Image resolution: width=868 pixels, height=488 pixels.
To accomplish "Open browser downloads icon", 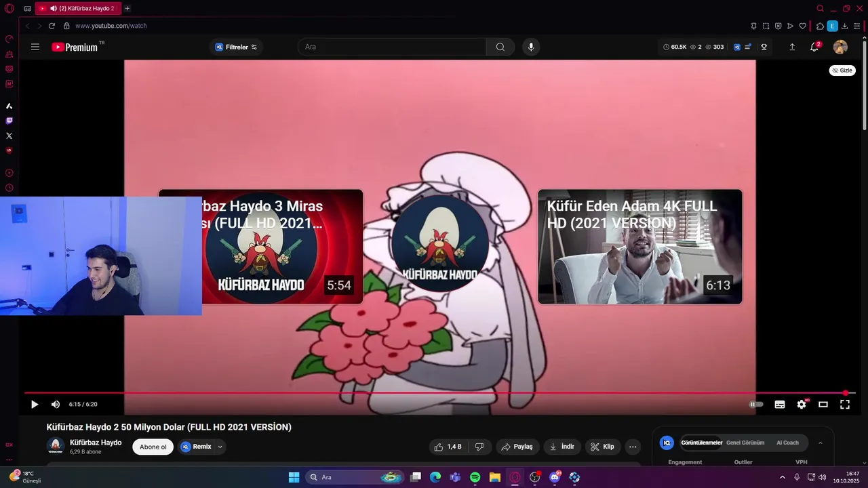I will (845, 26).
